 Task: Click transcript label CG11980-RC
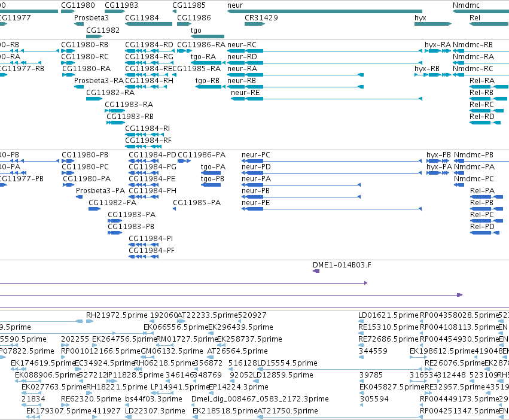[x=85, y=57]
